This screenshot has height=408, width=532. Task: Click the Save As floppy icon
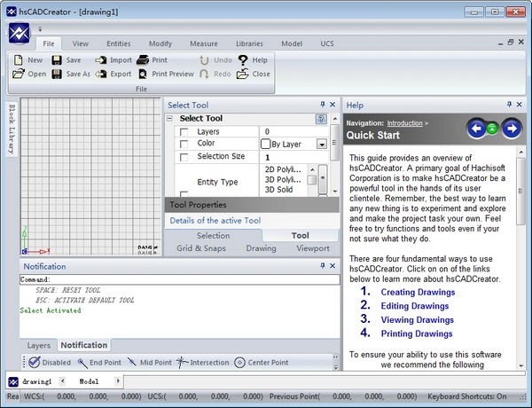[57, 75]
